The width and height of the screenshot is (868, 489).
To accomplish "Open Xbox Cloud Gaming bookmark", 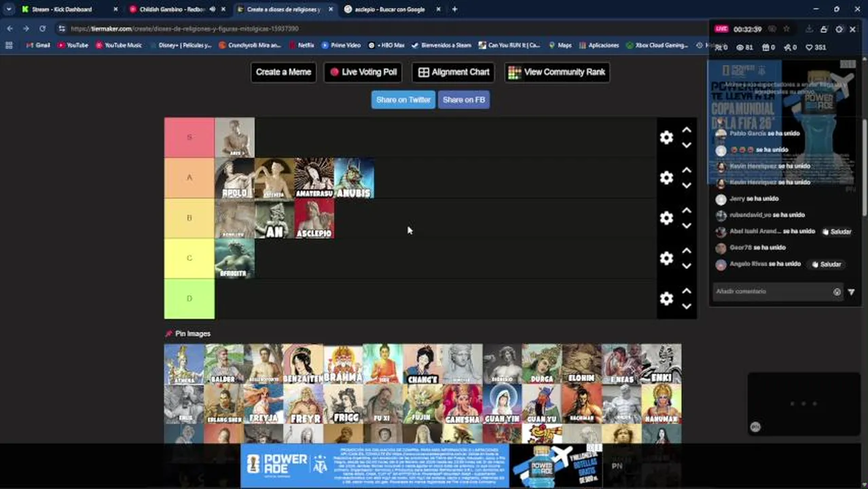I will (x=657, y=46).
